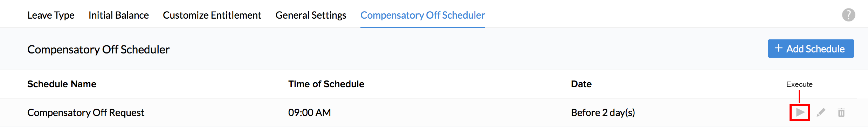Click the Add Schedule button label

[x=815, y=49]
